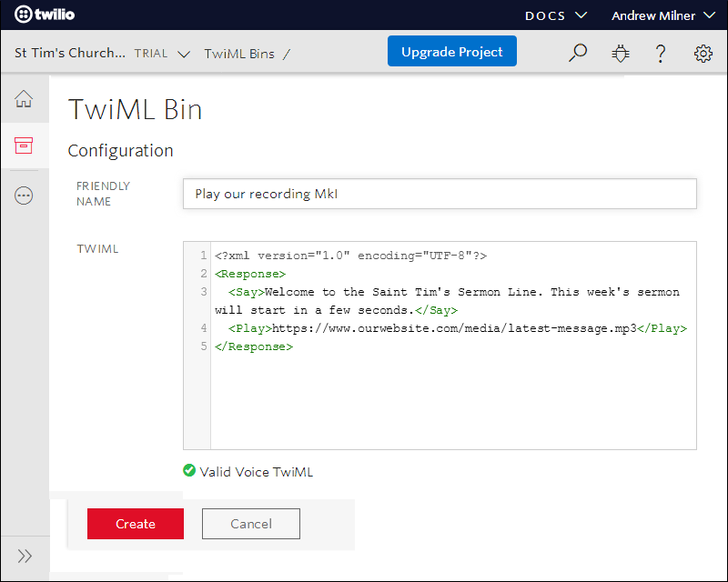Click the Valid Voice TwiML status text
Image resolution: width=728 pixels, height=582 pixels.
[x=257, y=472]
